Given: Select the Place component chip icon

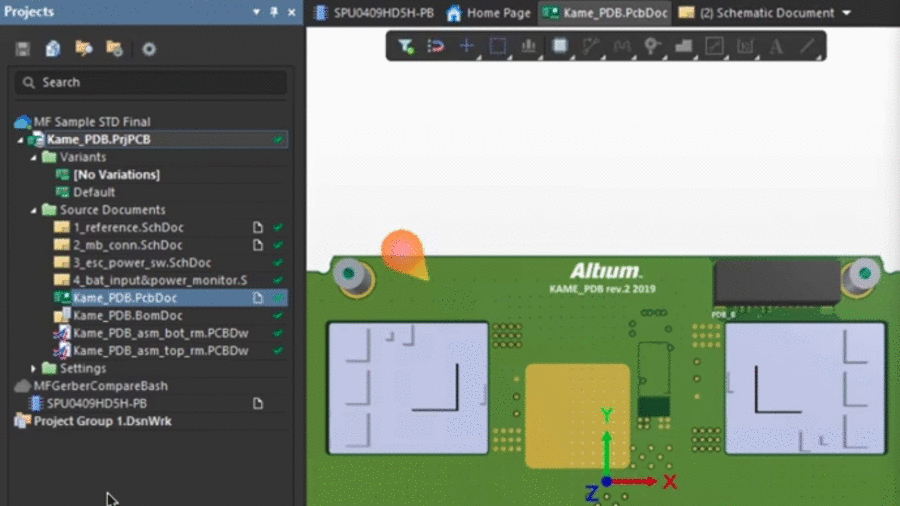Looking at the screenshot, I should (560, 46).
